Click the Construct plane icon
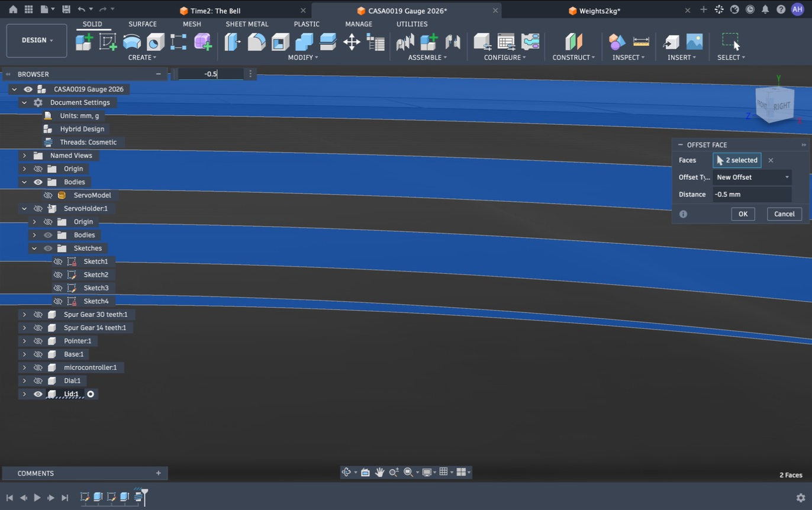This screenshot has width=812, height=510. 573,41
